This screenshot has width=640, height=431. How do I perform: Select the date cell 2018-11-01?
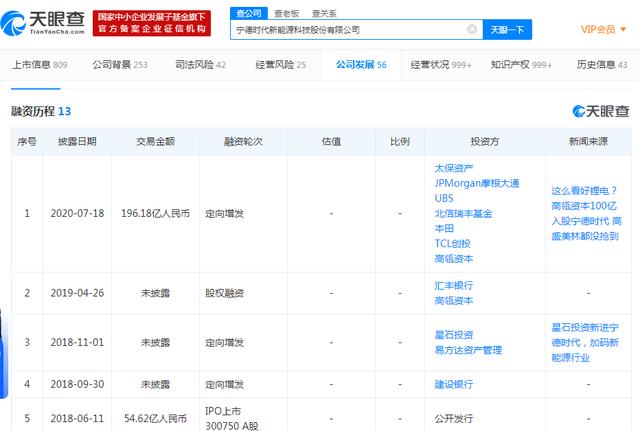tap(77, 342)
